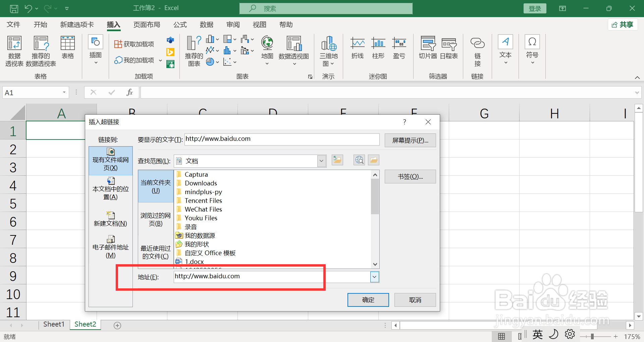
Task: Select Current Folder (当前文件夹) tab
Action: [x=156, y=186]
